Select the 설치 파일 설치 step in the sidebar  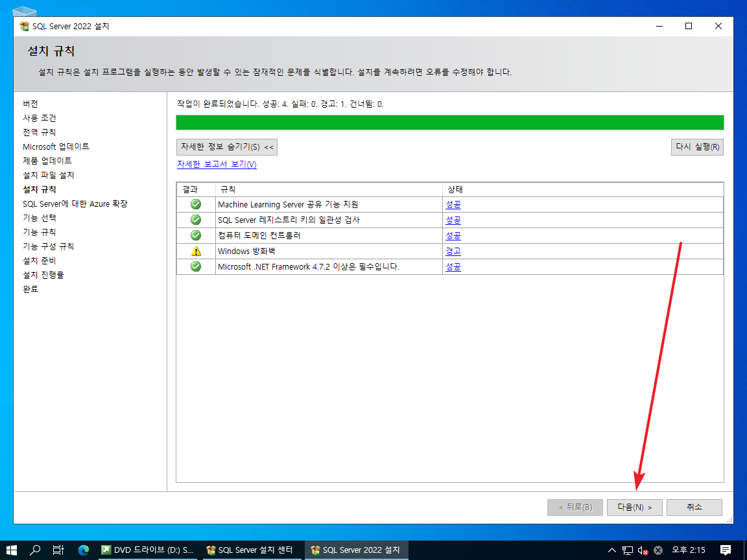(48, 175)
